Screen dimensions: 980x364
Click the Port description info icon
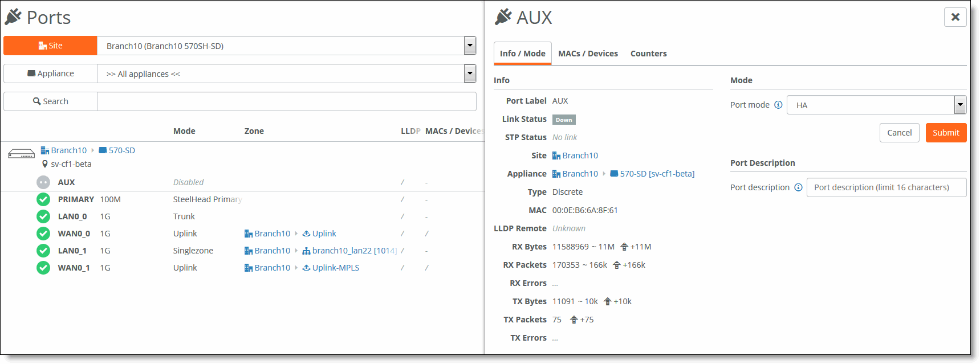click(x=798, y=187)
